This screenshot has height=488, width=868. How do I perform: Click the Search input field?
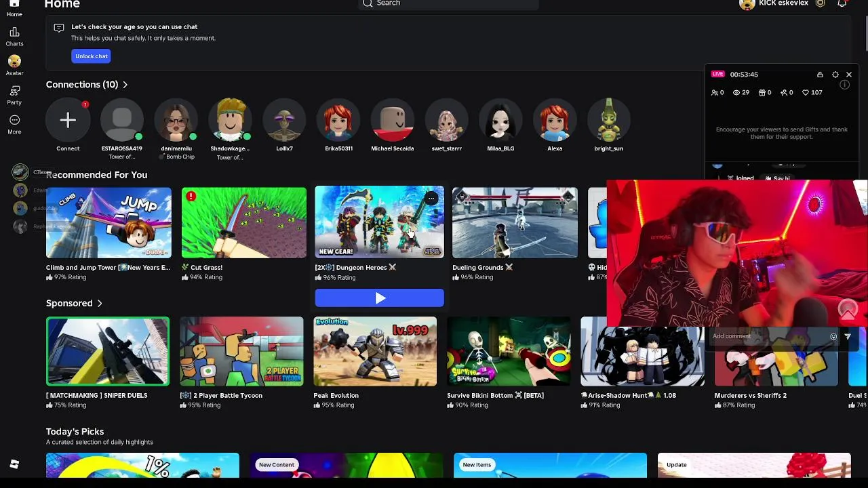coord(448,3)
